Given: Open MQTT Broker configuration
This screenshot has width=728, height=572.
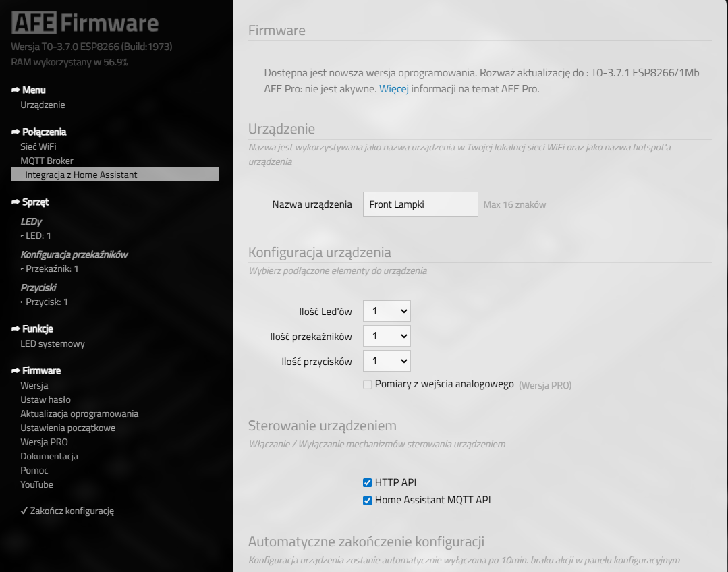Looking at the screenshot, I should (x=47, y=161).
